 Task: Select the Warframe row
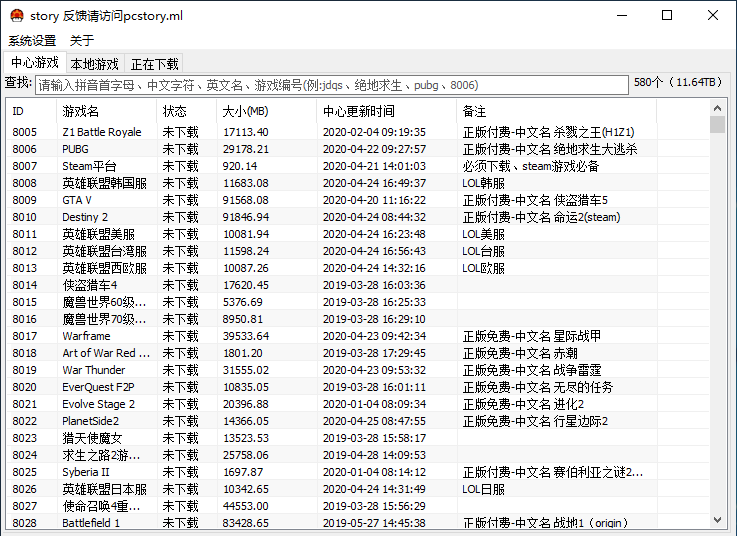(x=357, y=336)
